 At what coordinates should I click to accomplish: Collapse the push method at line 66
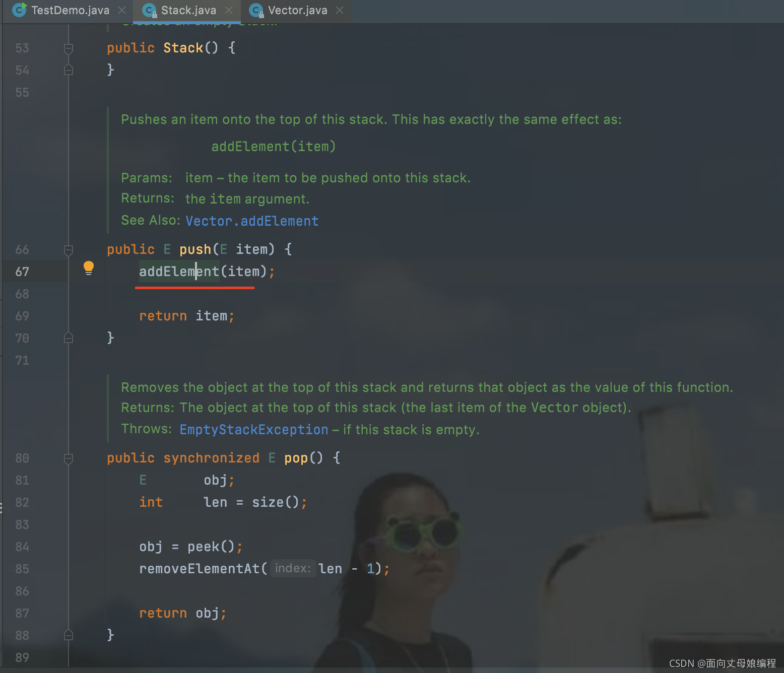(x=69, y=250)
